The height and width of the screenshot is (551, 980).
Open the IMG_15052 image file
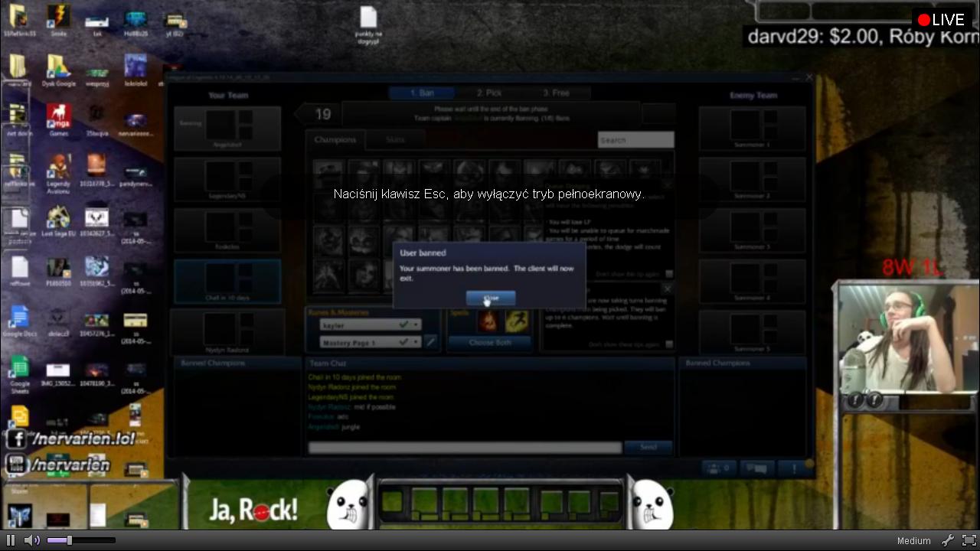click(58, 373)
